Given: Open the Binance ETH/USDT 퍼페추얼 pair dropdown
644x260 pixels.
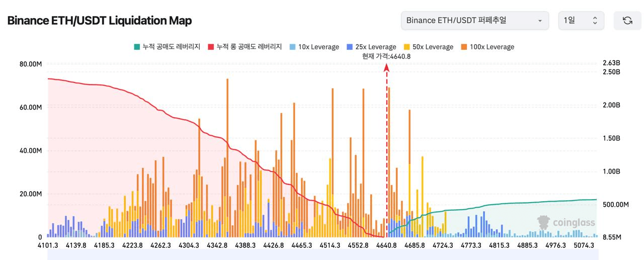Looking at the screenshot, I should (x=475, y=21).
